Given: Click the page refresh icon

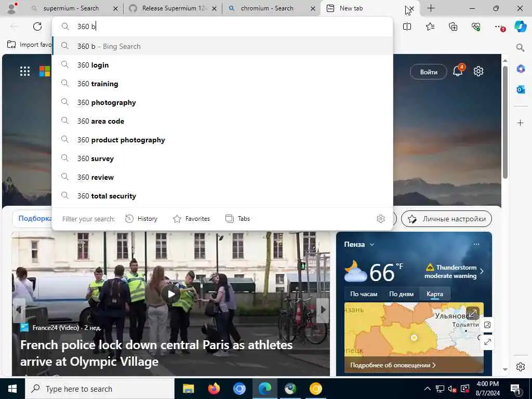Looking at the screenshot, I should [x=37, y=26].
